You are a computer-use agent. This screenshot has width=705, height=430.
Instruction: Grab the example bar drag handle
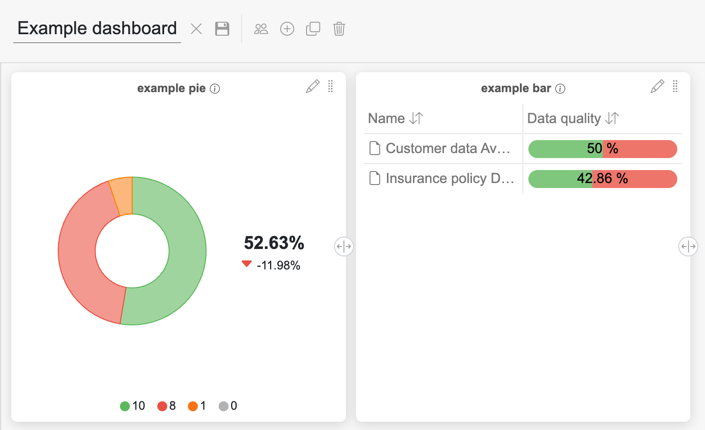(675, 87)
